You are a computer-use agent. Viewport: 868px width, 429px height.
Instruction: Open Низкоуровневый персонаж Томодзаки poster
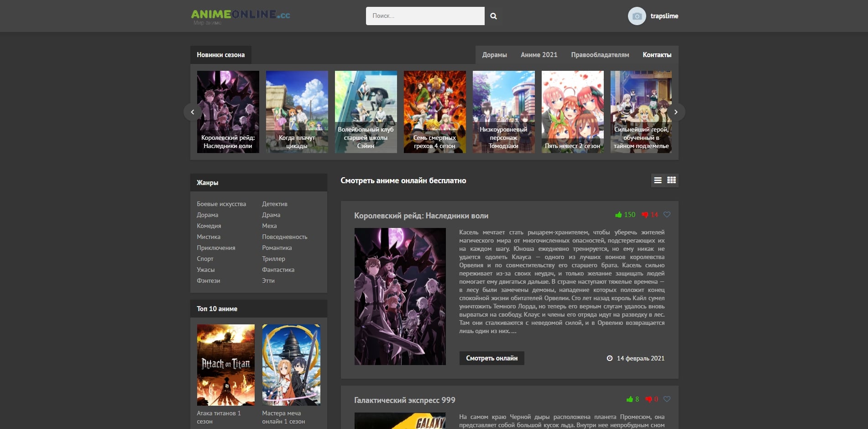coord(503,112)
